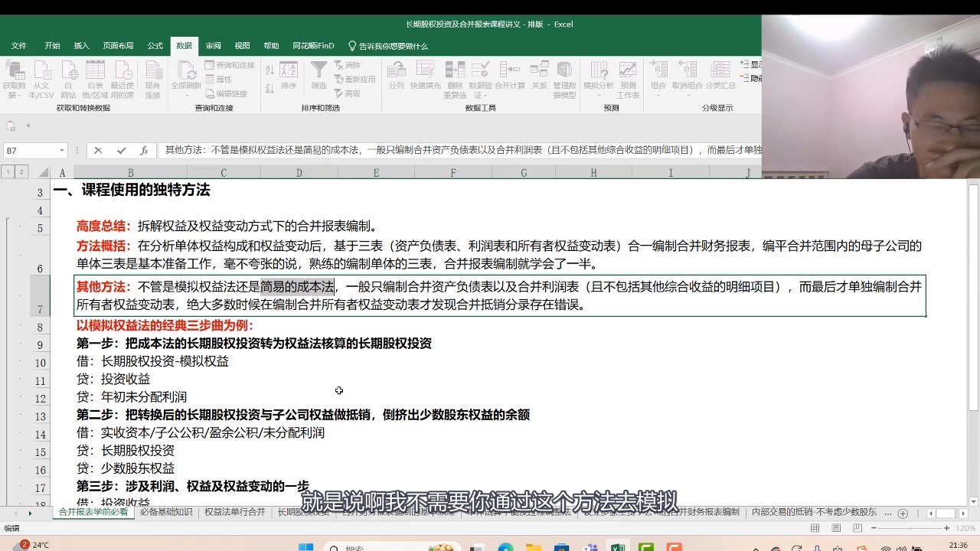980x551 pixels.
Task: Confirm the formula bar entry (checkmark)
Action: [121, 151]
